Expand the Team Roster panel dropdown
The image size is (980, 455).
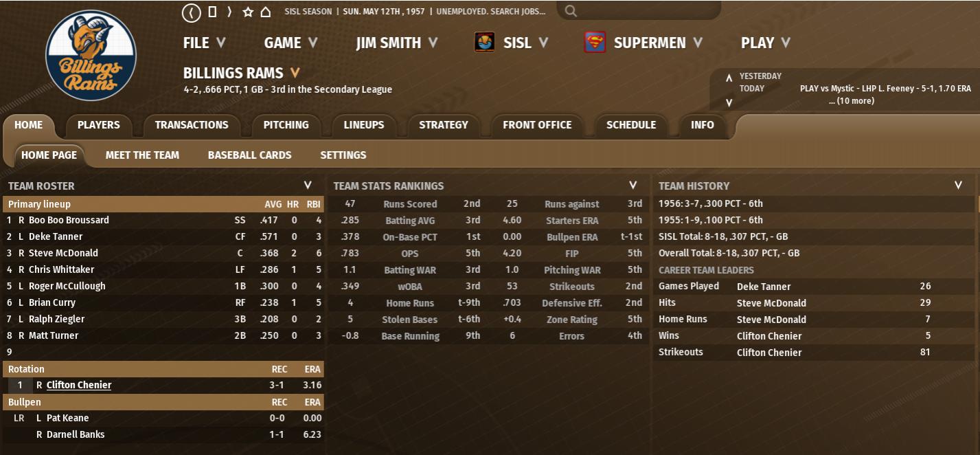coord(308,186)
